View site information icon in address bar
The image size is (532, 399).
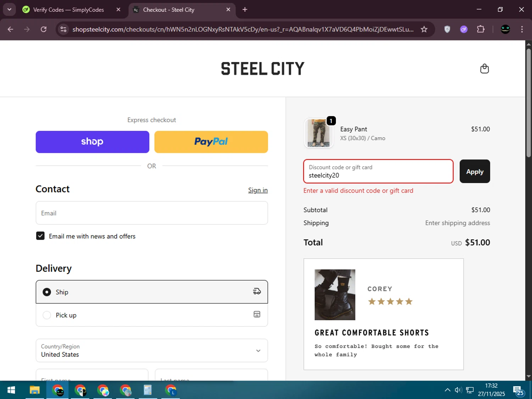pos(63,29)
